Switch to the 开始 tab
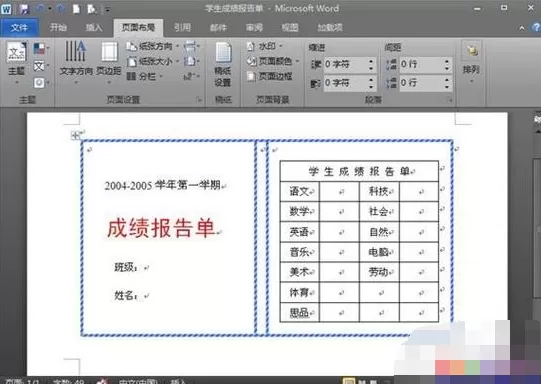 click(58, 27)
